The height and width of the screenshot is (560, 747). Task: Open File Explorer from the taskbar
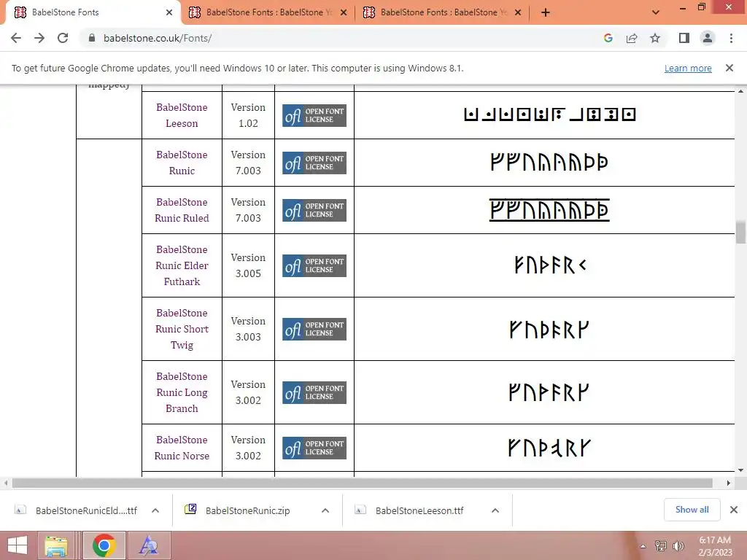(x=56, y=545)
